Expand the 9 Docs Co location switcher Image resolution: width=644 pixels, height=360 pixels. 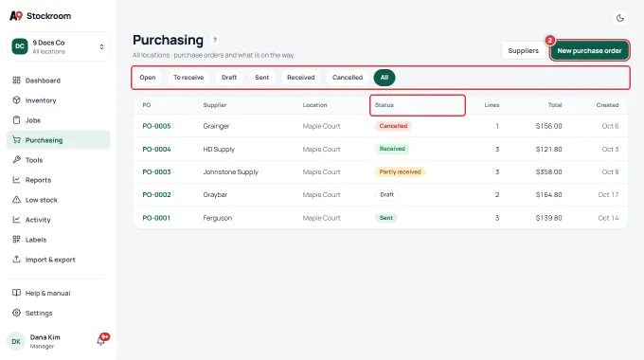tap(59, 46)
